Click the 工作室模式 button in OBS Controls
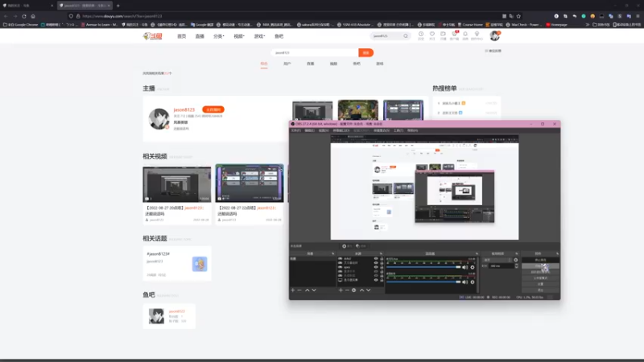644x362 pixels. pos(540,278)
